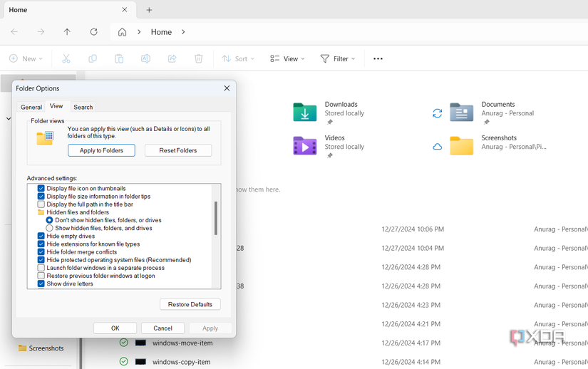Viewport: 588px width, 369px height.
Task: Close the Home tab
Action: [x=125, y=10]
